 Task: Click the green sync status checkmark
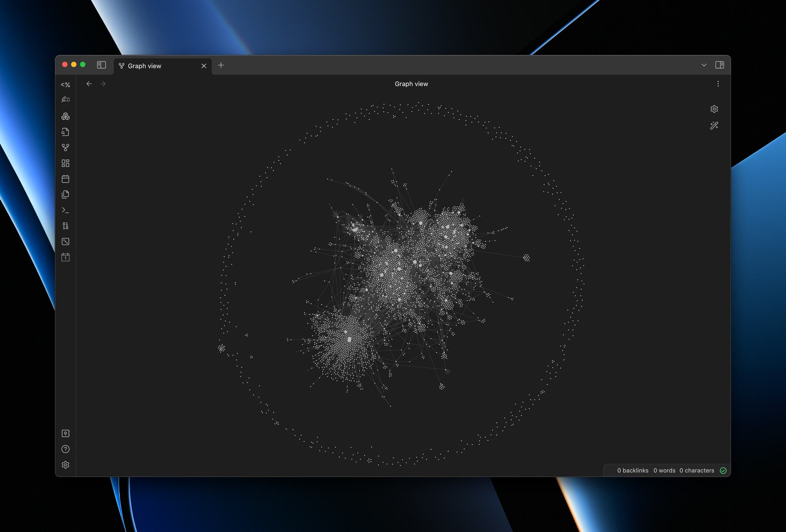coord(723,470)
